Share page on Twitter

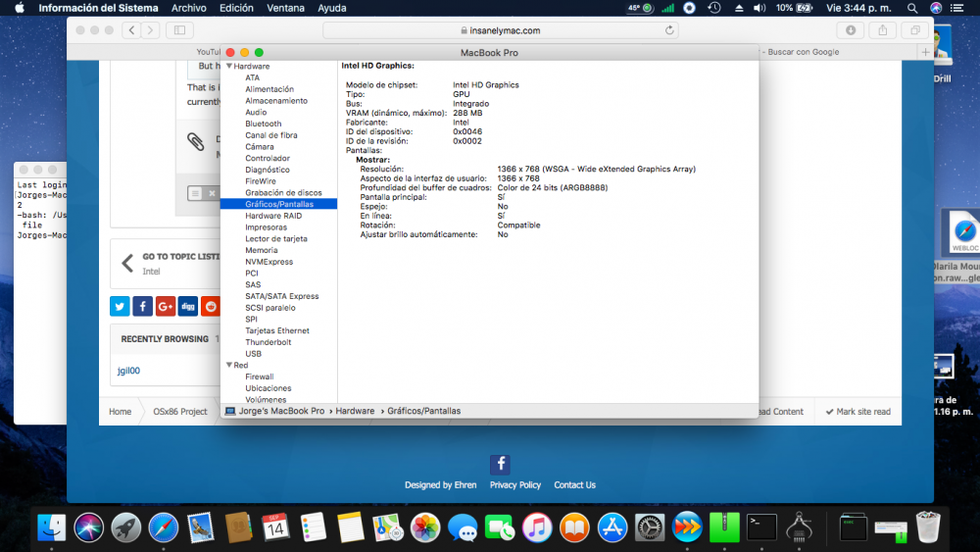(120, 306)
